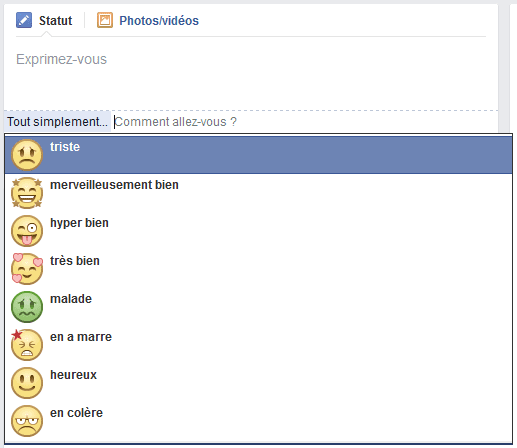Viewport: 517px width, 448px height.
Task: Click the 'Exprimez-vous' status text area
Action: tap(251, 75)
